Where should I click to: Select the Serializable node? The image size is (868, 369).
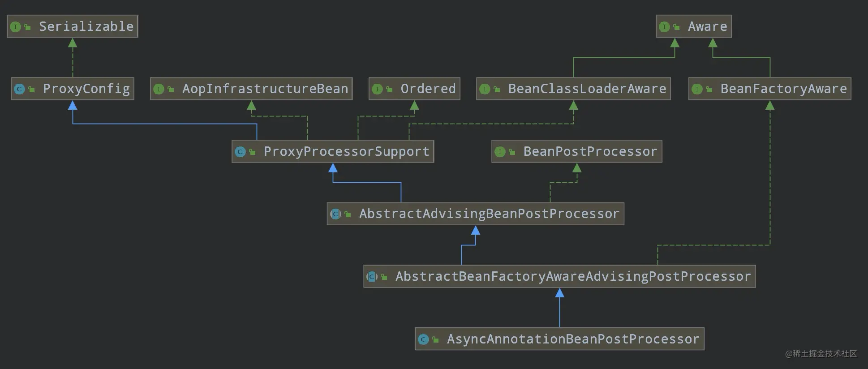(x=73, y=26)
